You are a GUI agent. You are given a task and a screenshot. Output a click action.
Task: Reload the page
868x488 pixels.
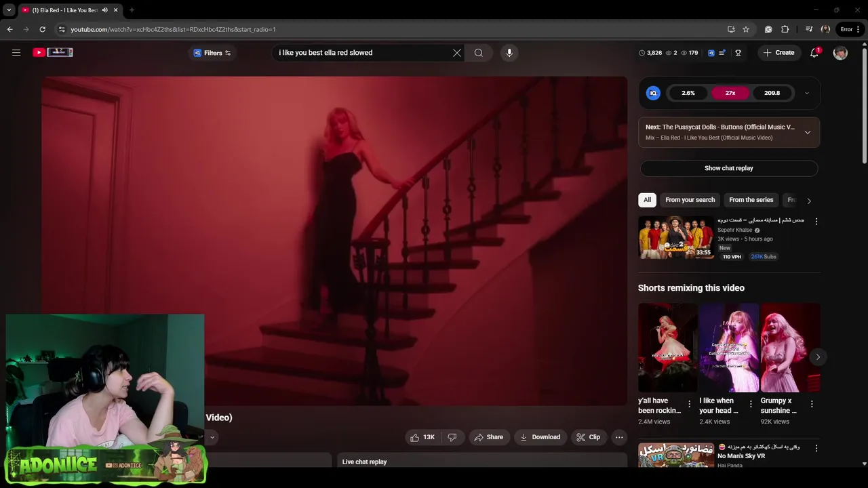[x=42, y=29]
